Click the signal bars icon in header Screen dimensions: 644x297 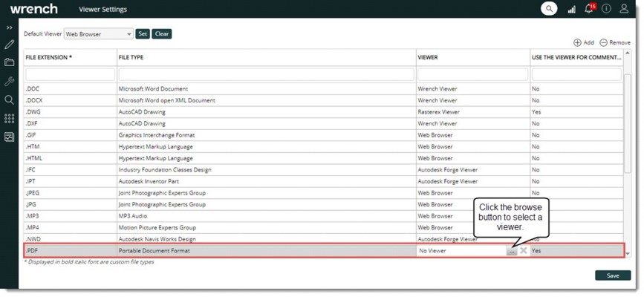[571, 10]
